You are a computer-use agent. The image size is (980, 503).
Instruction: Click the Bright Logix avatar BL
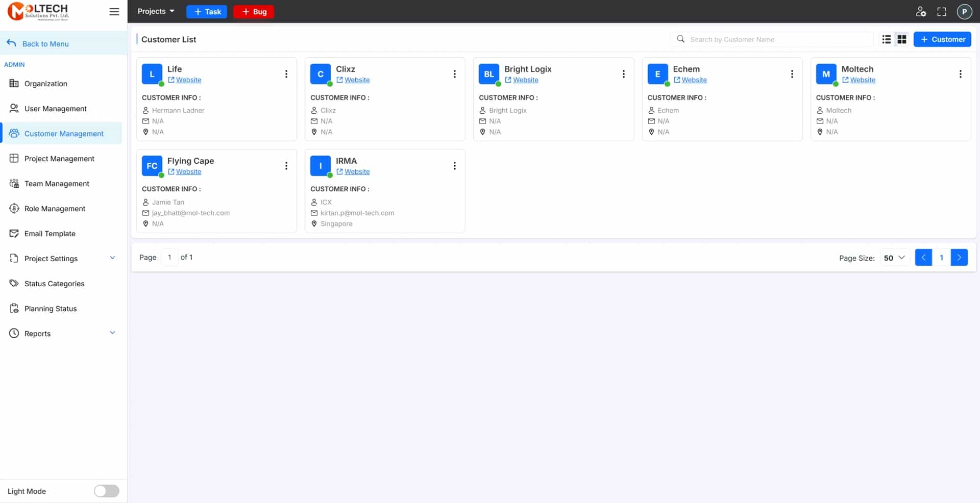tap(489, 74)
